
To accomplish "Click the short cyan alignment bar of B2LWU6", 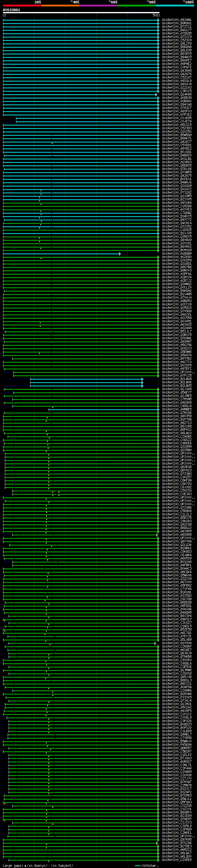I will (x=86, y=382).
